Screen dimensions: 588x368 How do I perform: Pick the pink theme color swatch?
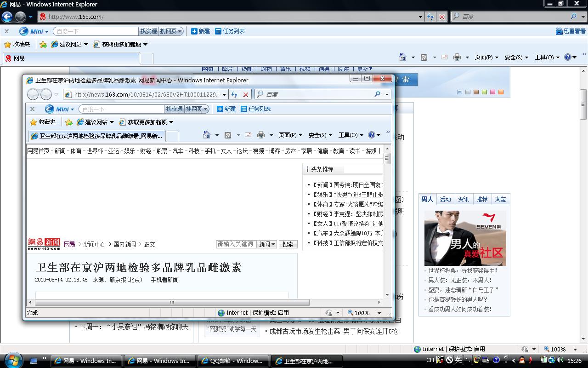click(492, 92)
